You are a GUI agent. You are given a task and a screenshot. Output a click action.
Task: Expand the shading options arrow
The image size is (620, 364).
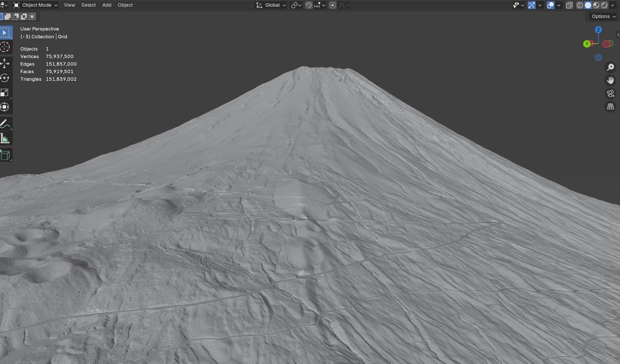tap(613, 5)
